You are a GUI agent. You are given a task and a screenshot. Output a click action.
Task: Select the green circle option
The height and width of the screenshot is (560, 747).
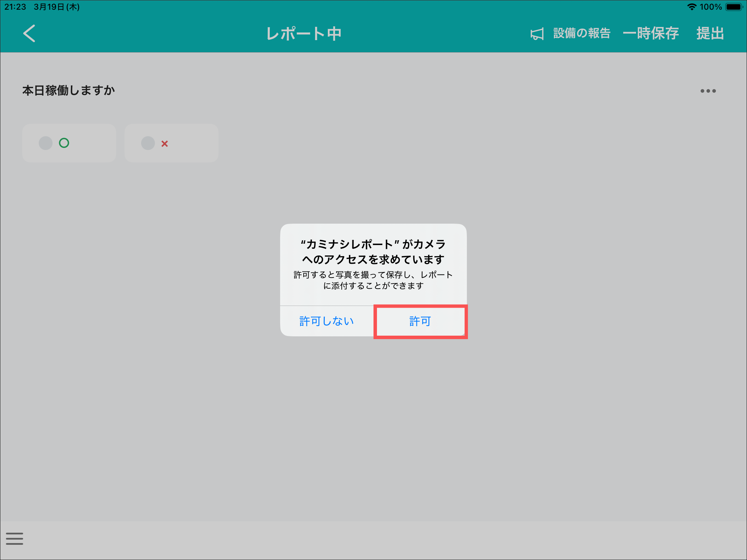pos(64,143)
